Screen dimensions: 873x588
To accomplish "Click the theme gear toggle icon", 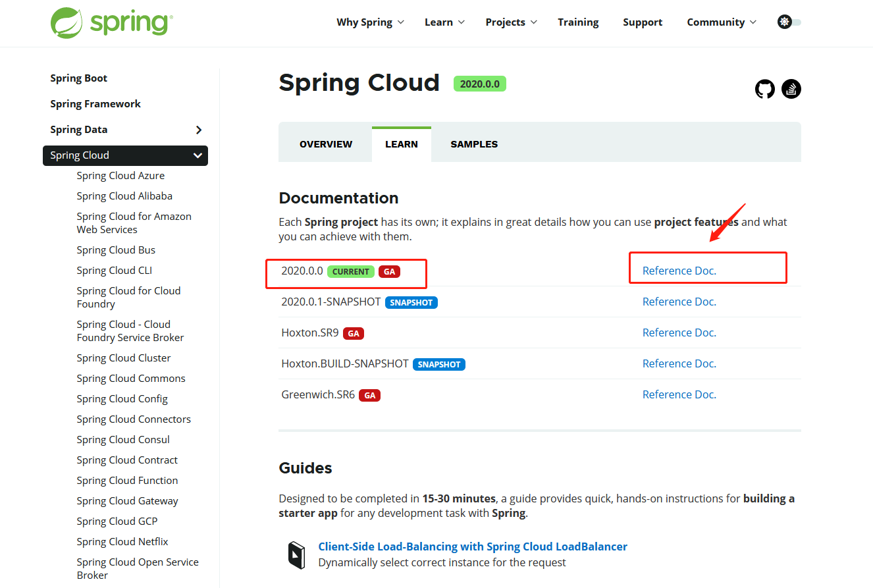I will (785, 21).
